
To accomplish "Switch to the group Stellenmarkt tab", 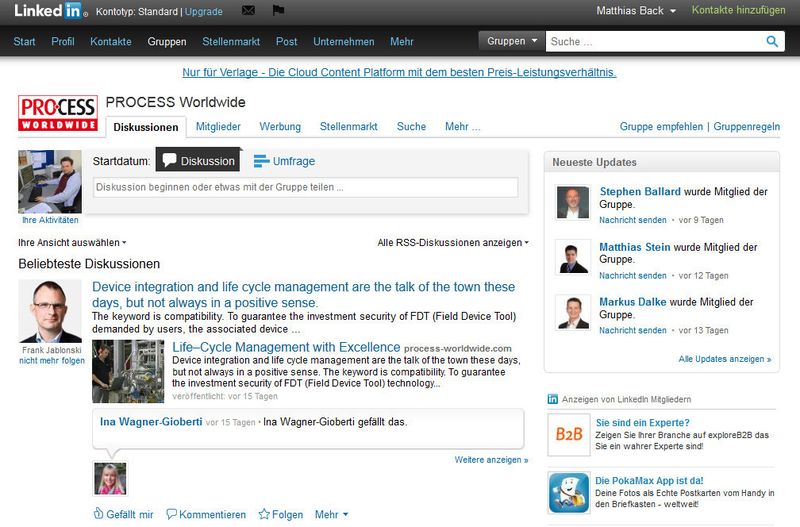I will 348,127.
